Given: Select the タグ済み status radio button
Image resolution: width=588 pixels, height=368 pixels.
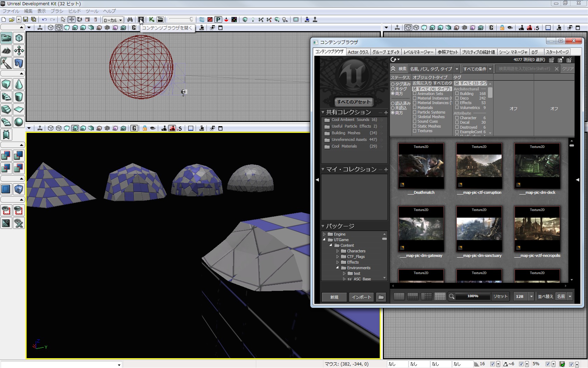Looking at the screenshot, I should click(x=393, y=84).
